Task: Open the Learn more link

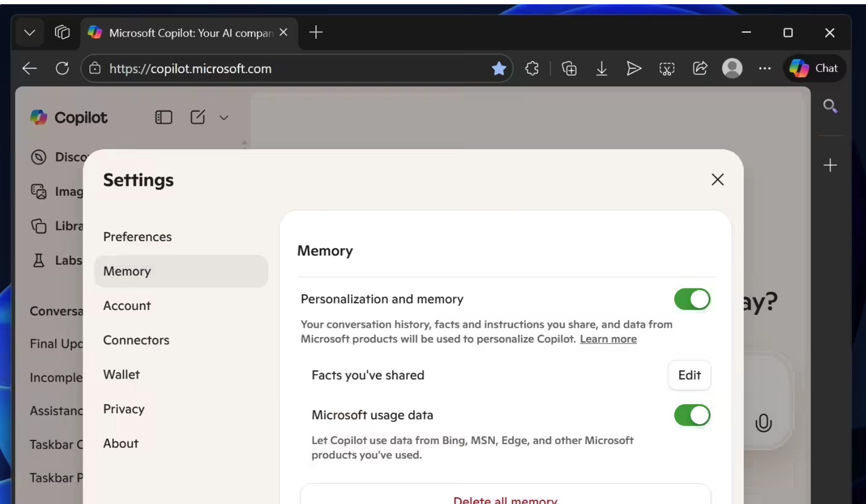Action: pyautogui.click(x=608, y=339)
